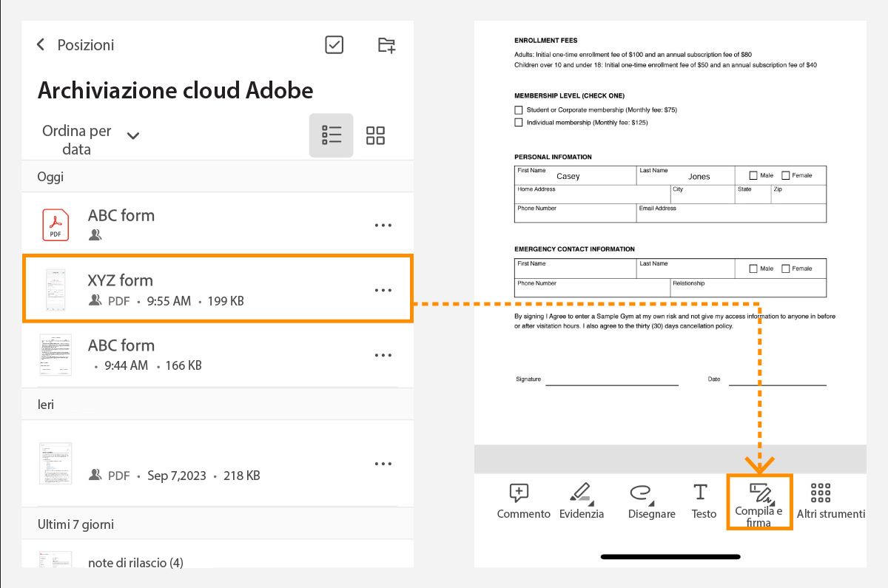The height and width of the screenshot is (588, 888).
Task: Open Altri strumenti panel
Action: click(x=819, y=500)
